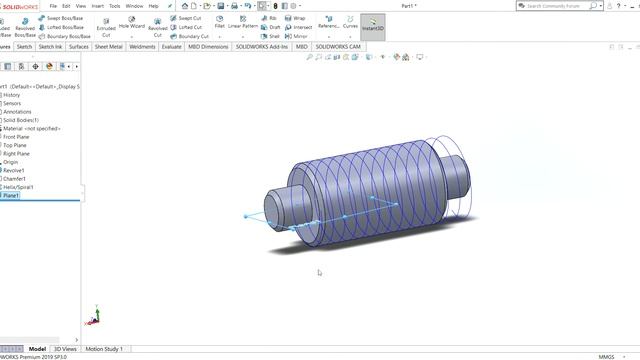Select the Mirror tool
This screenshot has height=360, width=640.
(296, 36)
